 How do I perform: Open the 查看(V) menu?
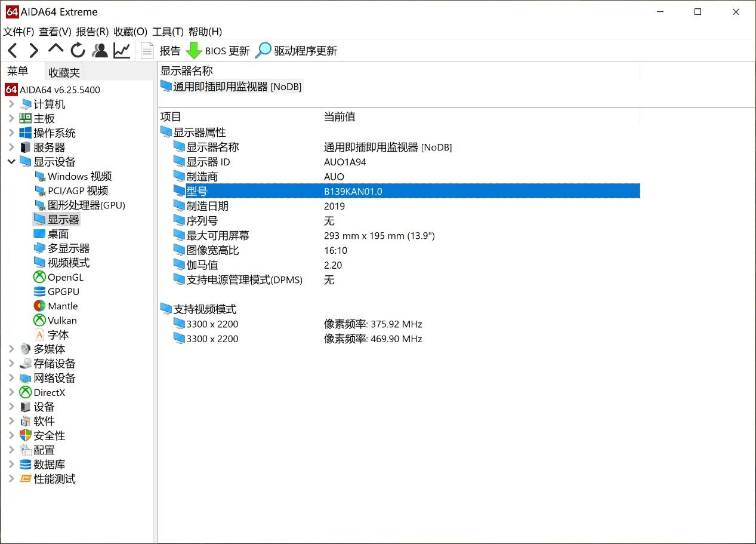[x=55, y=32]
